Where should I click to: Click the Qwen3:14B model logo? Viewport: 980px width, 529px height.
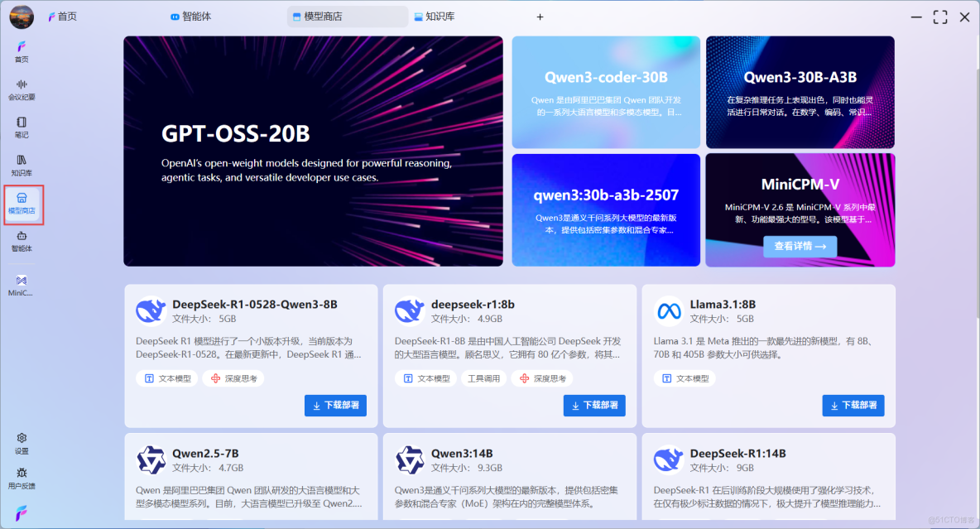(x=410, y=460)
